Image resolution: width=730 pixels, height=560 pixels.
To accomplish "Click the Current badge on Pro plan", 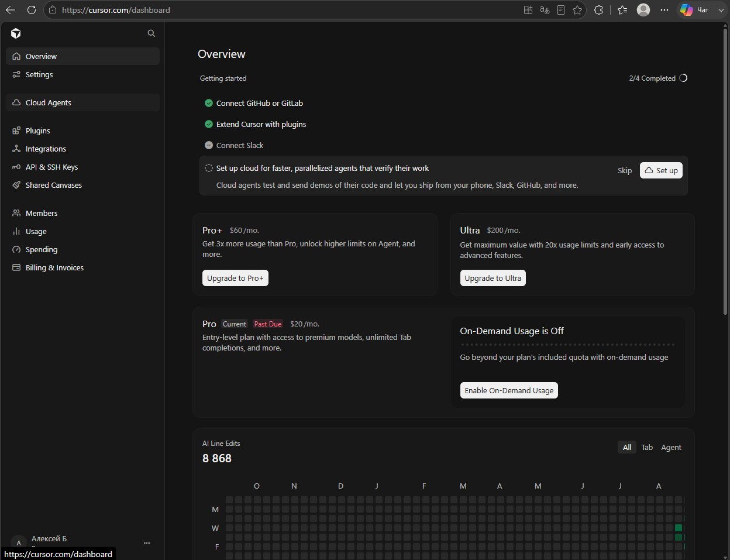I will (x=235, y=324).
